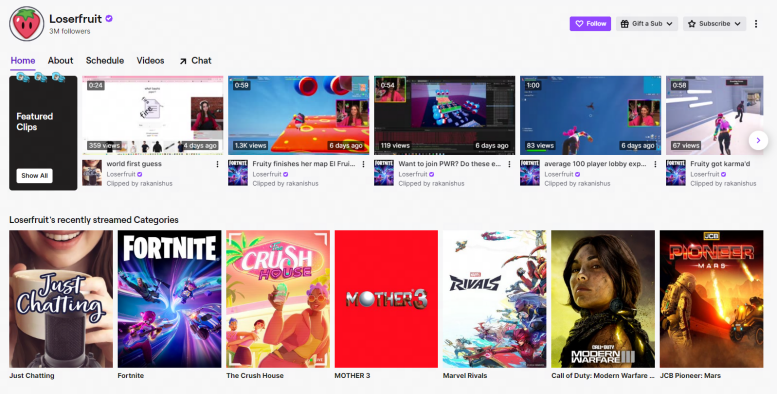Click Loserfruit link under 'Fruity got karma'd'
Image resolution: width=777 pixels, height=394 pixels.
click(x=705, y=174)
